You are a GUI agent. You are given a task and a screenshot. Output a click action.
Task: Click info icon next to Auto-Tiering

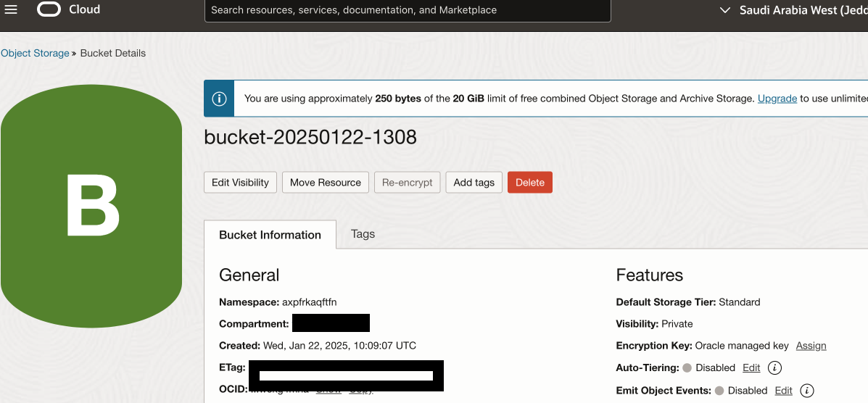coord(774,367)
